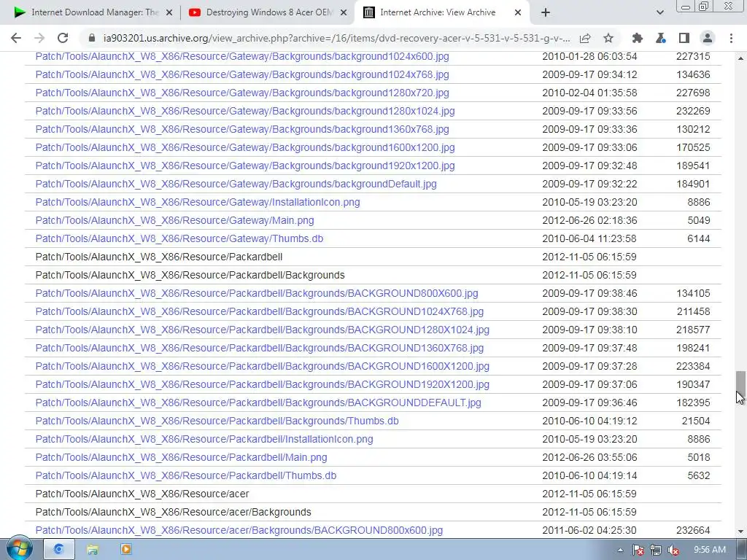Open the Windows Start button
Screen dimensions: 747x560
(x=19, y=549)
